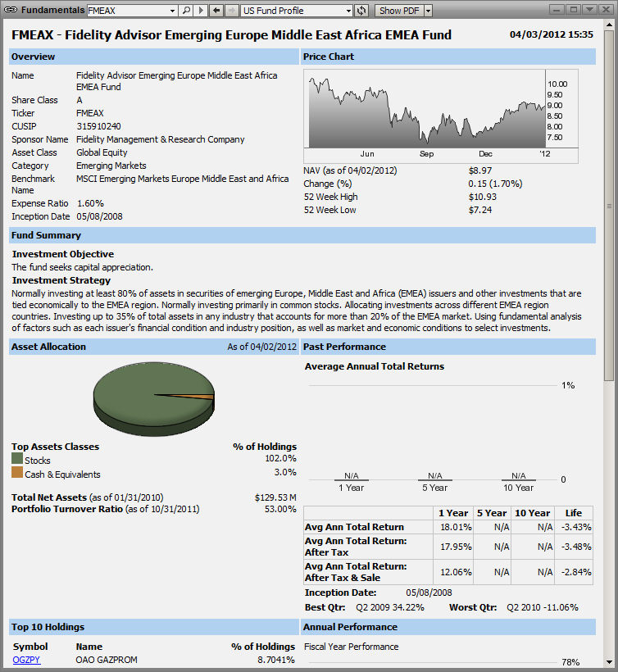The width and height of the screenshot is (618, 672).
Task: Click the Category value Emerging Markets
Action: 111,166
